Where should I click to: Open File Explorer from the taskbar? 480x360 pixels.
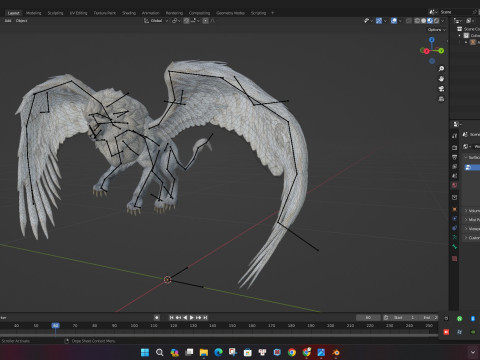pos(204,352)
